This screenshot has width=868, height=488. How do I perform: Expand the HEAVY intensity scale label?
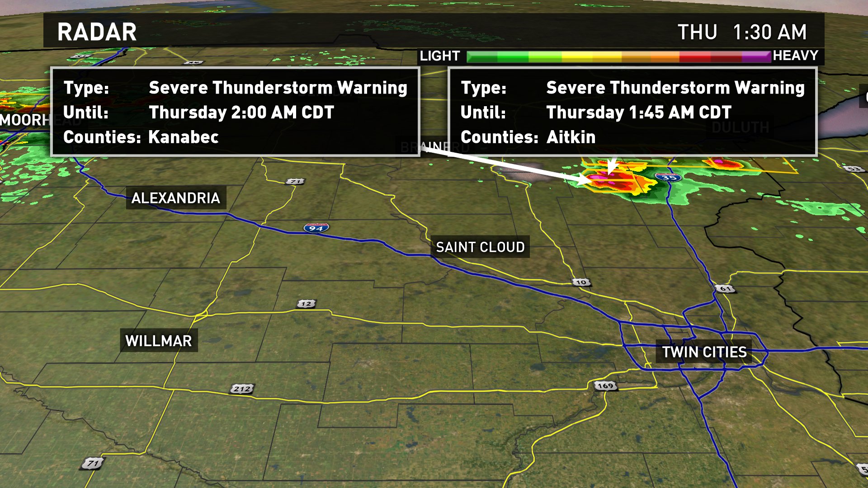795,56
